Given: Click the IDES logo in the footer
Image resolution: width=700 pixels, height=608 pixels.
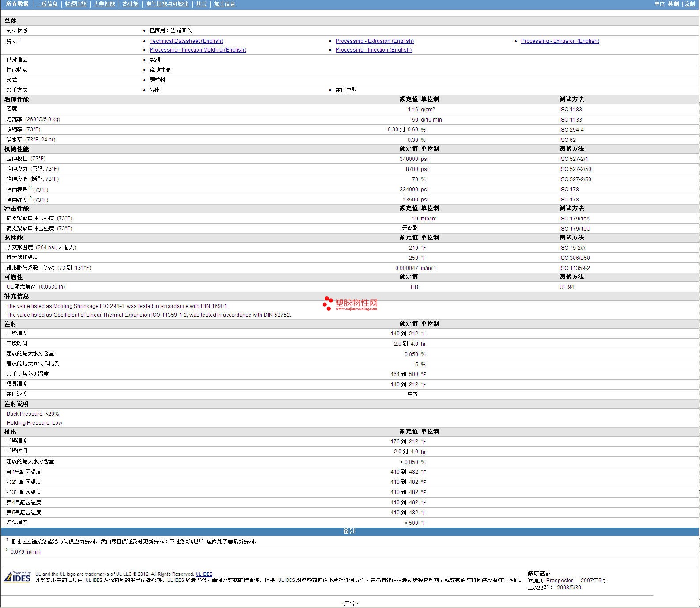Looking at the screenshot, I should [x=17, y=577].
